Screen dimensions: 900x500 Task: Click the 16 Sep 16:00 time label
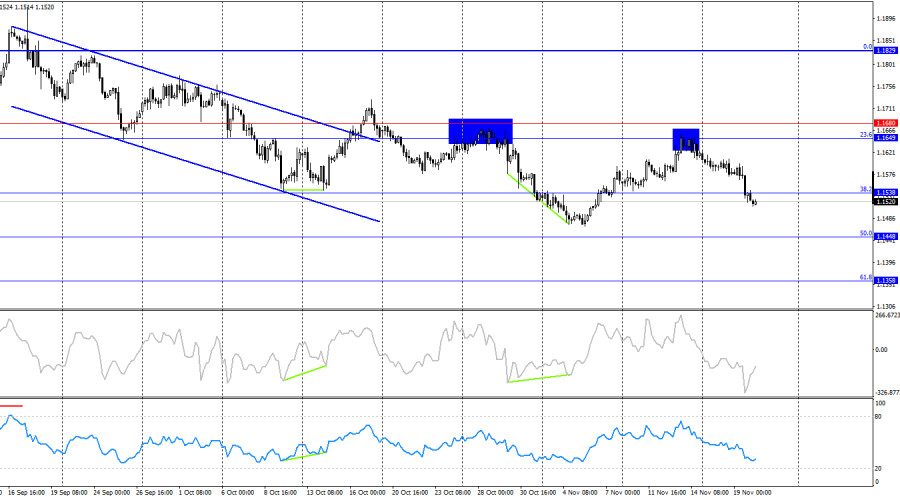(x=27, y=493)
